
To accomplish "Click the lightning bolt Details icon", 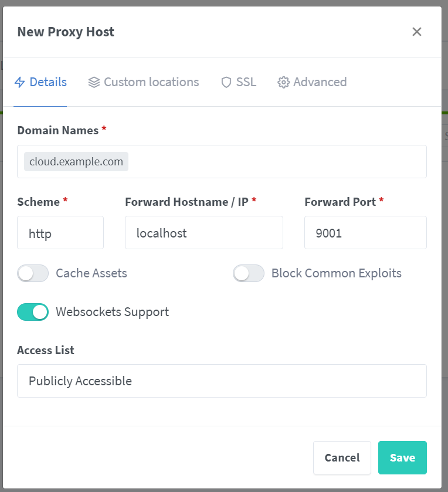I will (20, 82).
